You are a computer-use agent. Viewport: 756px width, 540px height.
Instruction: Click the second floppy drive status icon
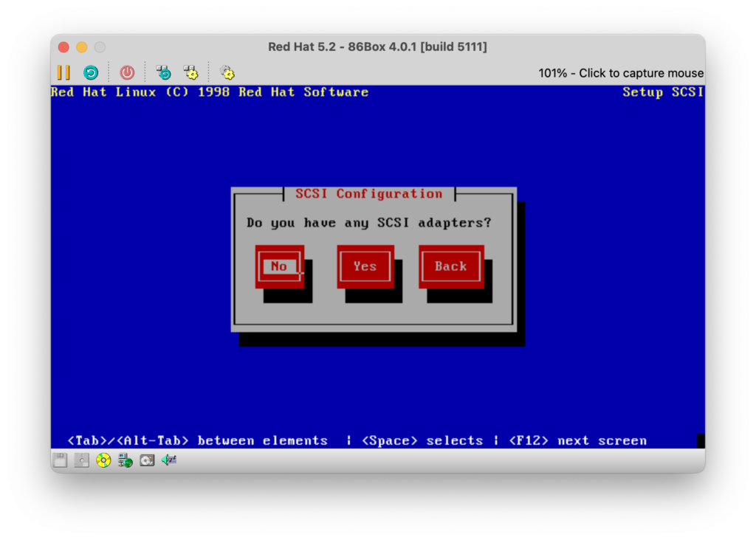click(x=81, y=460)
